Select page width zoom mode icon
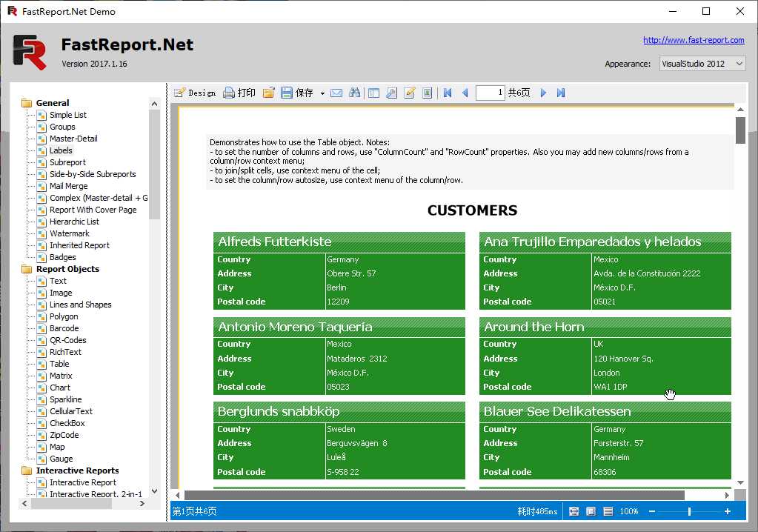The height and width of the screenshot is (532, 758). (574, 511)
